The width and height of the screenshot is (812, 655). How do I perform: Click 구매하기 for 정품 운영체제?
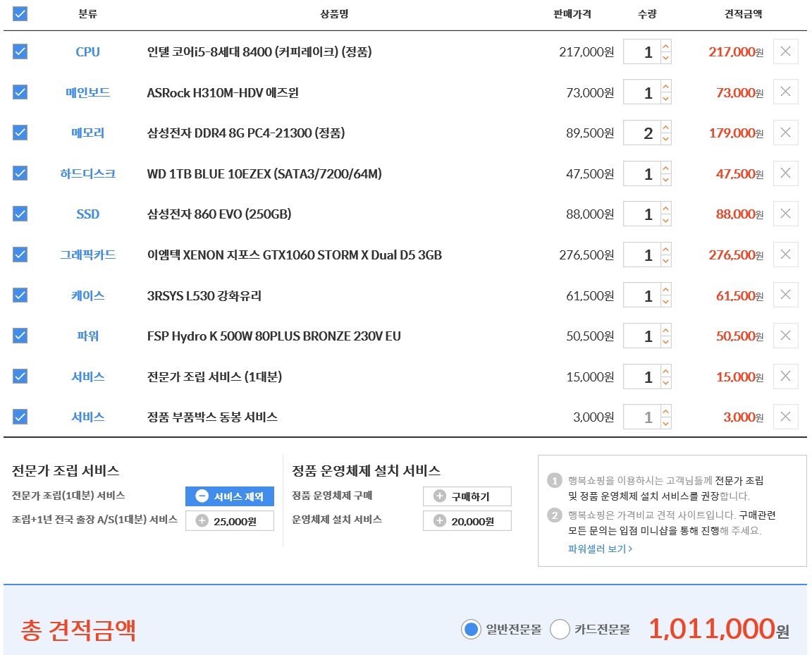[x=467, y=496]
